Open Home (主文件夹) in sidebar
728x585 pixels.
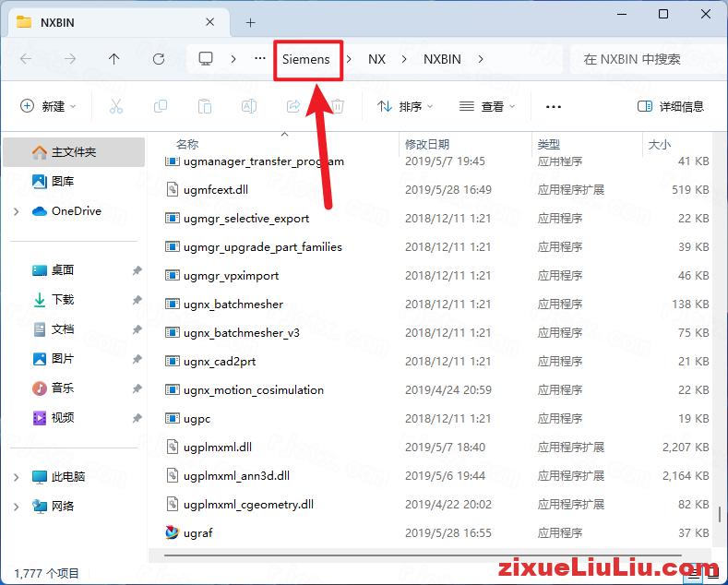click(x=74, y=152)
